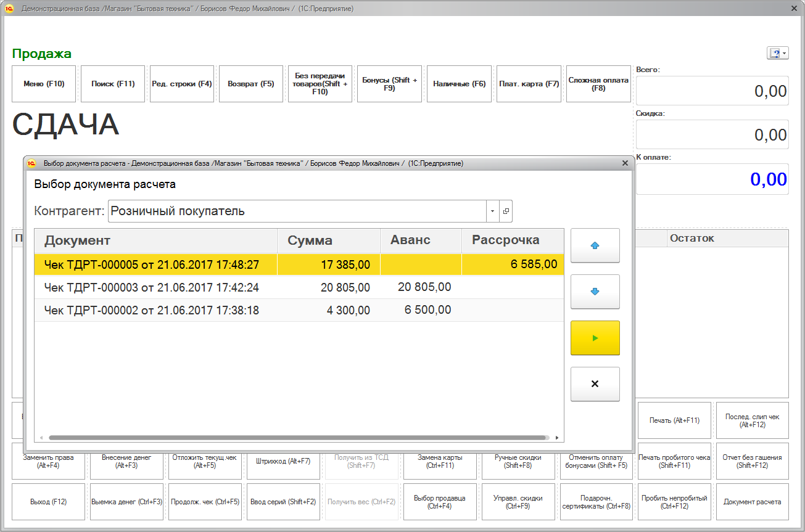
Task: Click the Контрагент input field
Action: coord(296,211)
